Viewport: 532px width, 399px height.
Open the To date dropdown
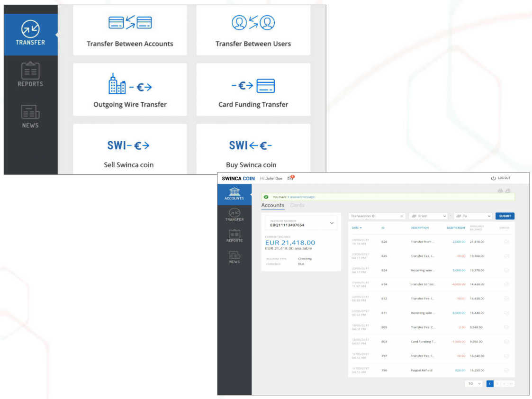473,216
